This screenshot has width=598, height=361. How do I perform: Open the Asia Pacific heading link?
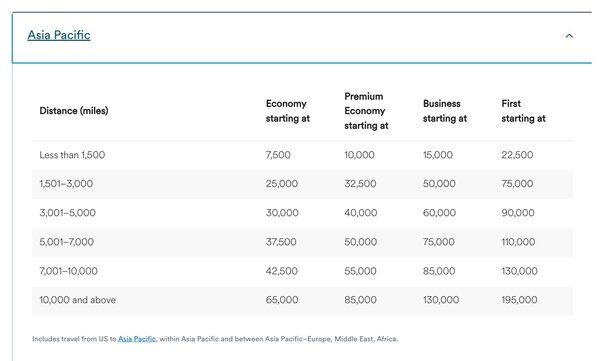coord(59,35)
